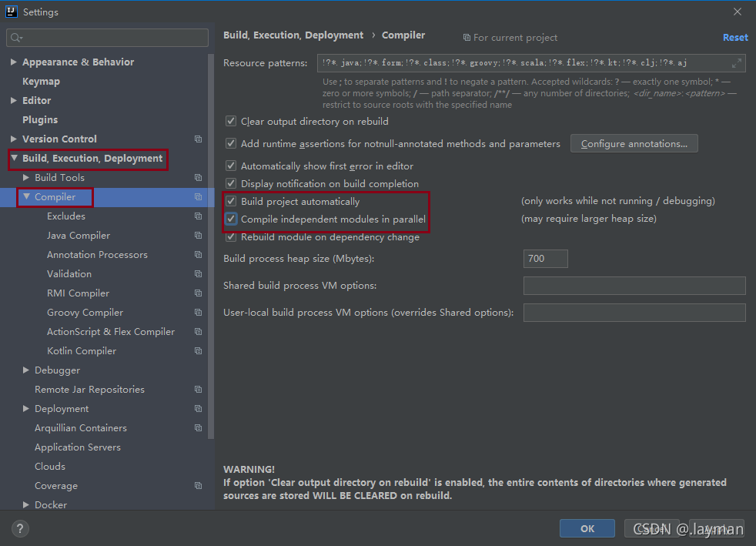This screenshot has height=546, width=756.
Task: Click Shared build process VM options field
Action: [x=634, y=286]
